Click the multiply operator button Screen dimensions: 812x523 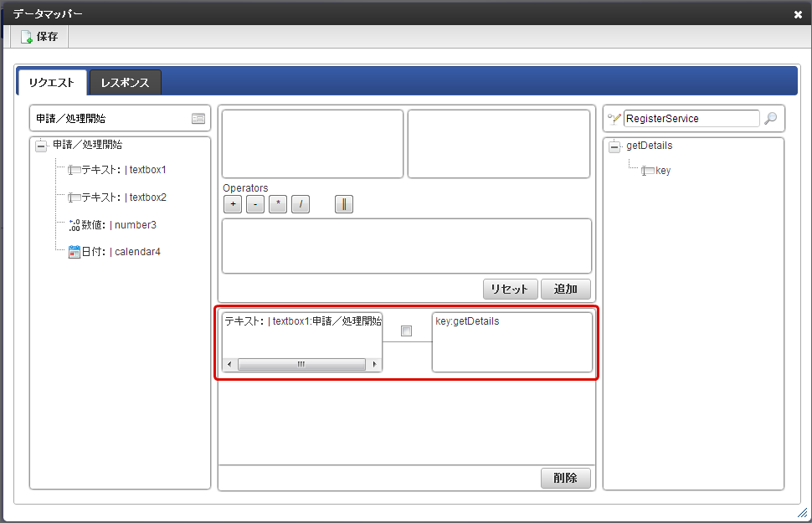[278, 204]
